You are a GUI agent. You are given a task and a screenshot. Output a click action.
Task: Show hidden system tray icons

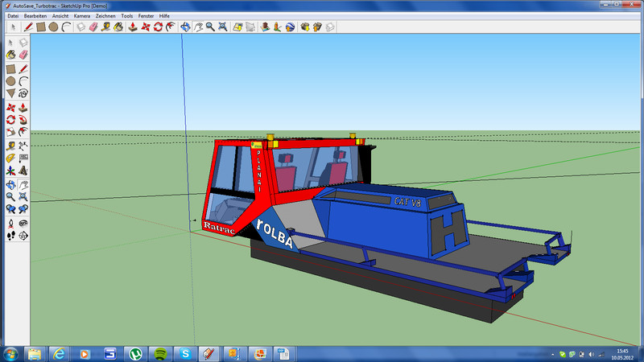553,354
